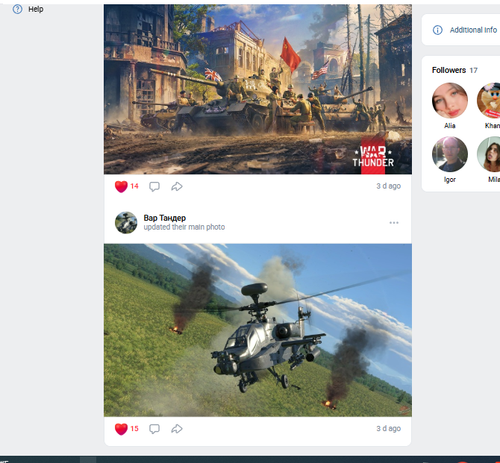500x463 pixels.
Task: Click the name Igor under avatar
Action: [x=450, y=180]
